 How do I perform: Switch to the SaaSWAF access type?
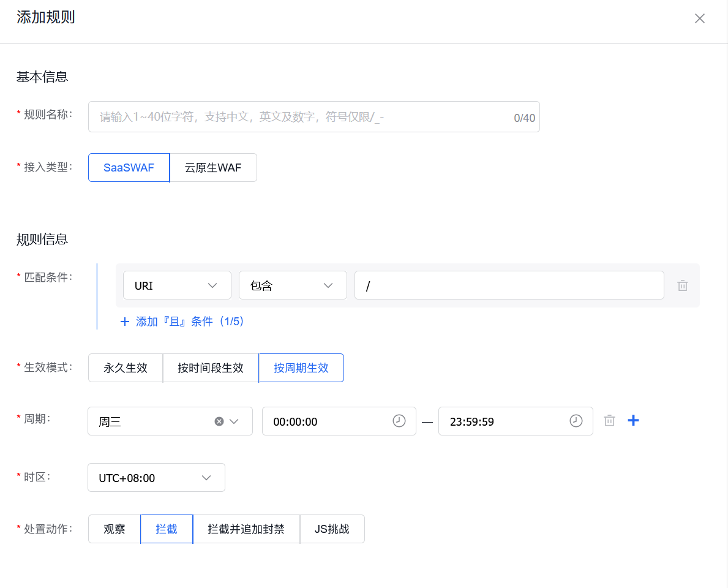click(x=129, y=167)
